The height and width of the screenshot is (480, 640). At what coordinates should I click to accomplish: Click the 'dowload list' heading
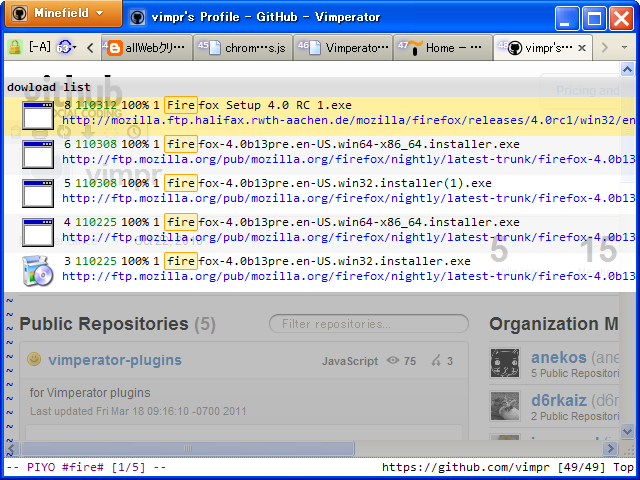(x=49, y=87)
